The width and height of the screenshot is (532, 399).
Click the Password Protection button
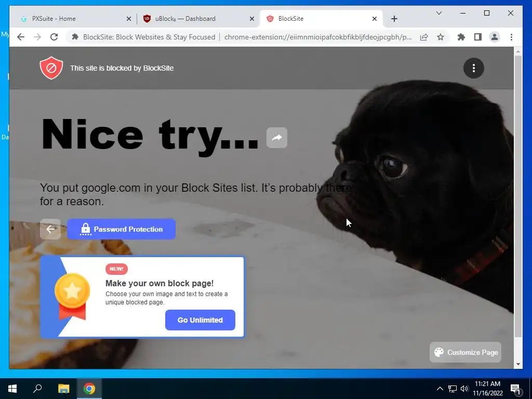point(122,229)
